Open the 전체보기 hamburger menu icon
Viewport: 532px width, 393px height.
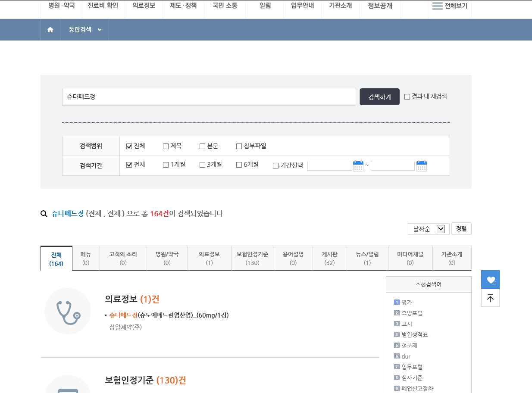point(438,6)
